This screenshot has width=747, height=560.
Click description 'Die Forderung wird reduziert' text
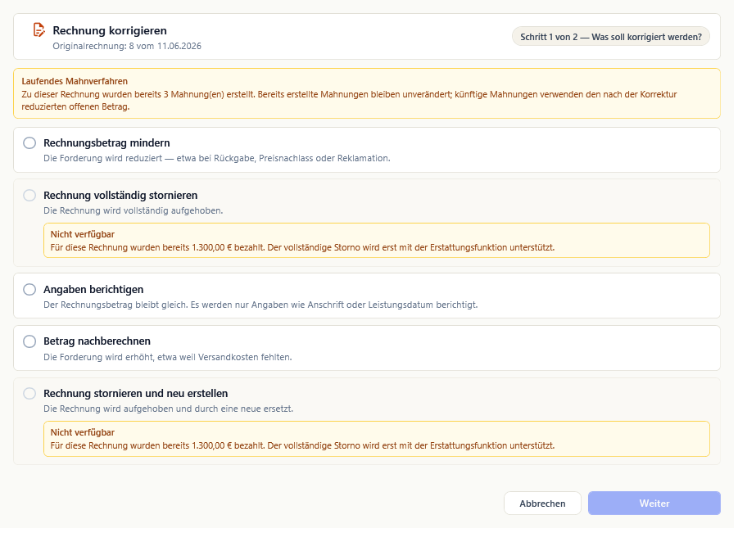coord(217,158)
